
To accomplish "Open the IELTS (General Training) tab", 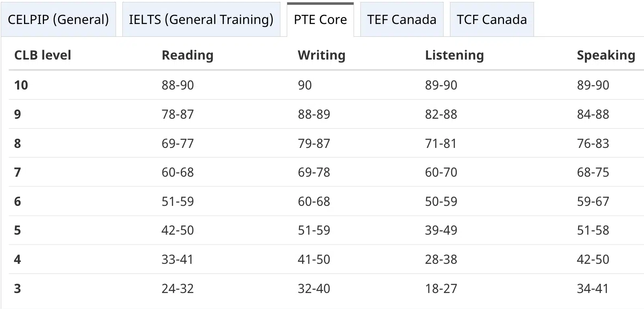I will coord(201,19).
